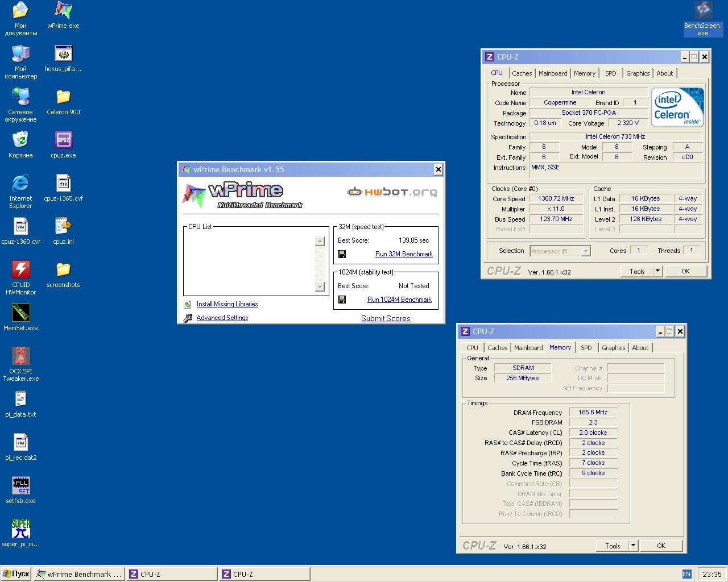The width and height of the screenshot is (728, 582).
Task: Launch CPUID HWMonitor icon
Action: click(x=20, y=278)
